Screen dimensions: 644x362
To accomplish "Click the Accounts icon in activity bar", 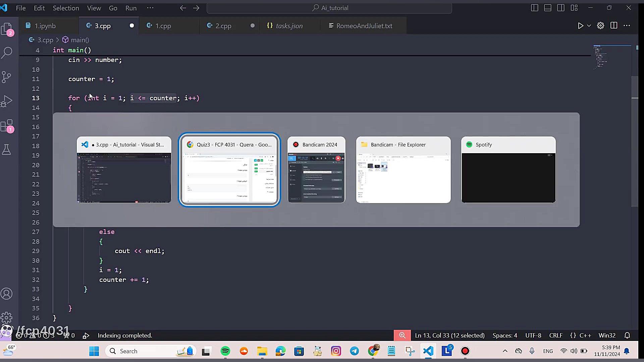I will (7, 294).
